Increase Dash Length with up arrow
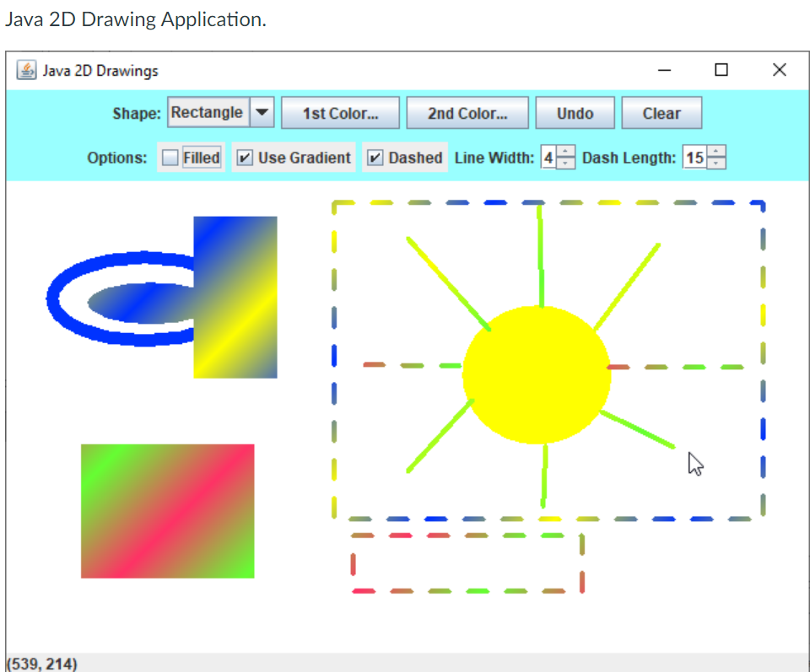Image resolution: width=810 pixels, height=672 pixels. 716,152
